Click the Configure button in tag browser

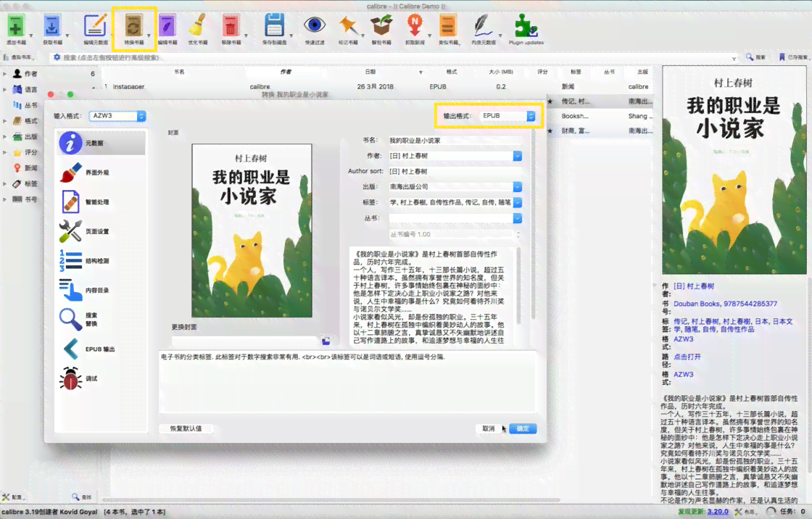point(12,497)
